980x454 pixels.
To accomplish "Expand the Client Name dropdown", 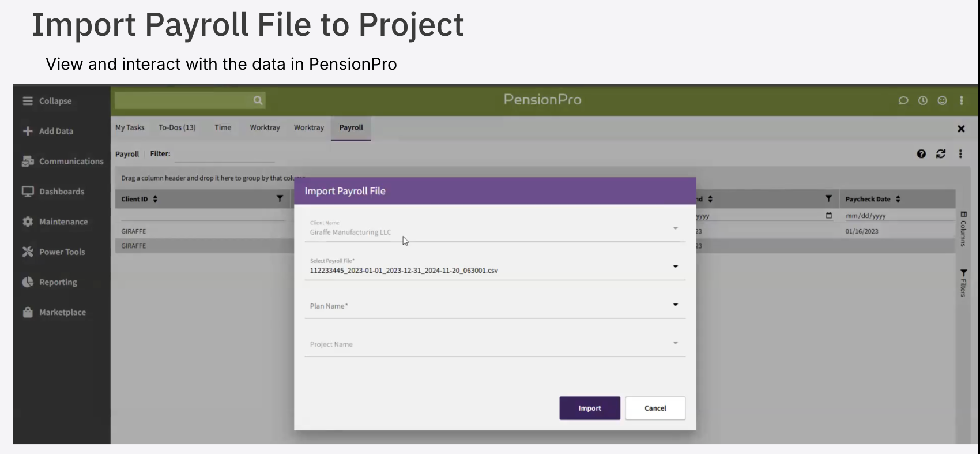I will coord(676,228).
